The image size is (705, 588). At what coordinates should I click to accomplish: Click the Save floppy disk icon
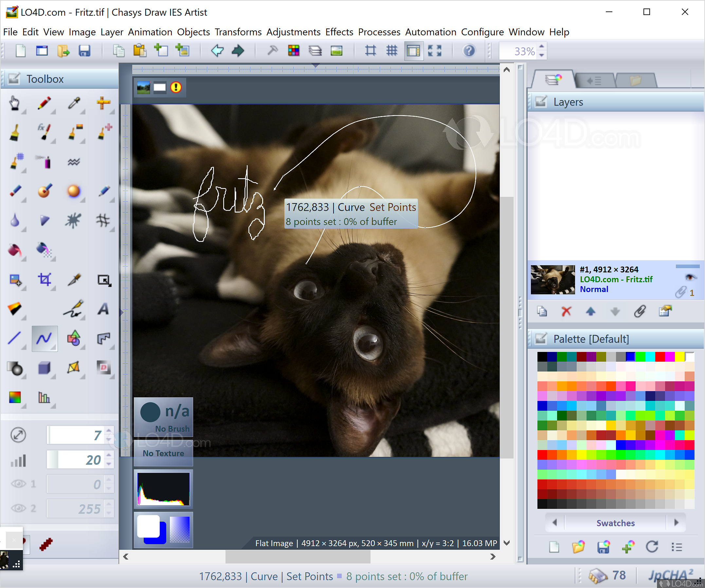[x=84, y=51]
